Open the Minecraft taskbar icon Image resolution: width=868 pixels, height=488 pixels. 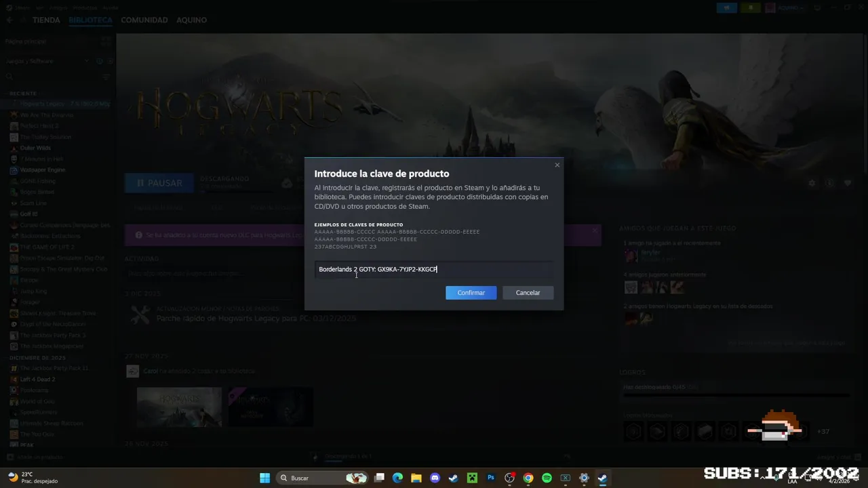click(x=472, y=478)
